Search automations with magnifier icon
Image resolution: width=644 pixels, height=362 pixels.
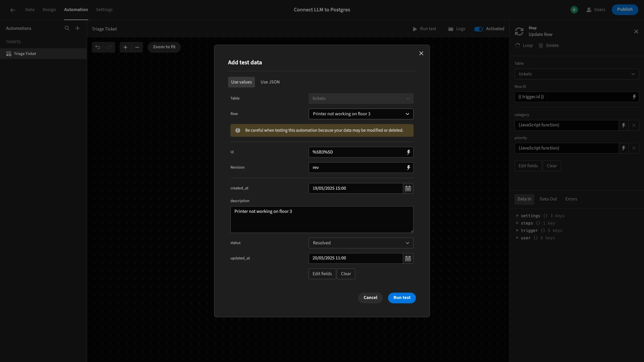[67, 28]
